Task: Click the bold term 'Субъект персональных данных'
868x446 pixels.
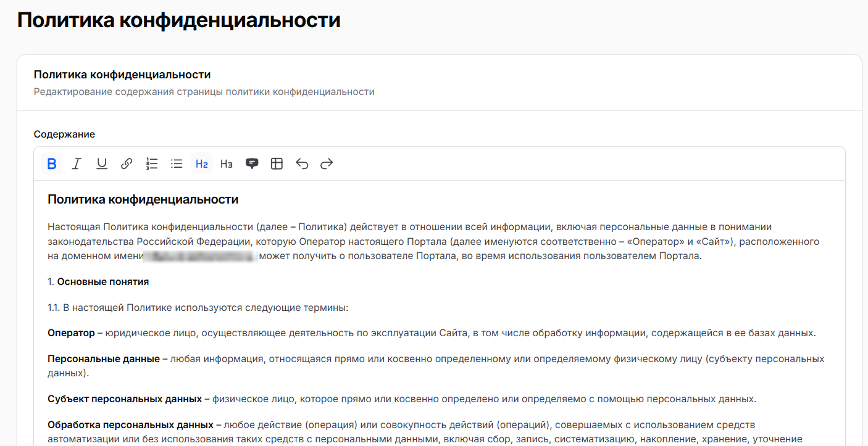Action: coord(125,399)
